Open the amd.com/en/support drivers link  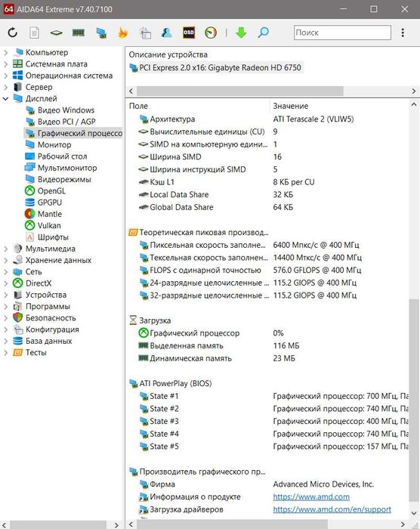click(x=332, y=509)
